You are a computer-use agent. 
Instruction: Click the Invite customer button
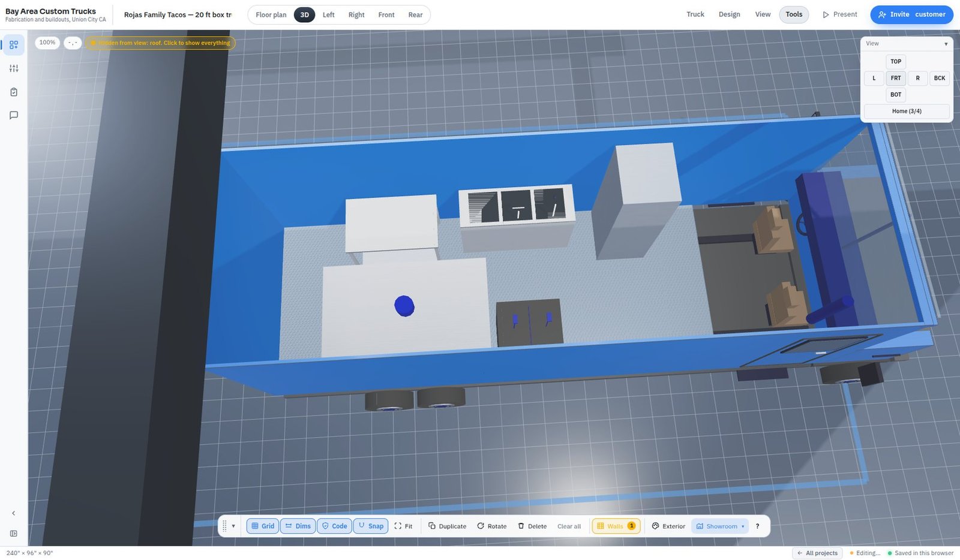tap(912, 14)
